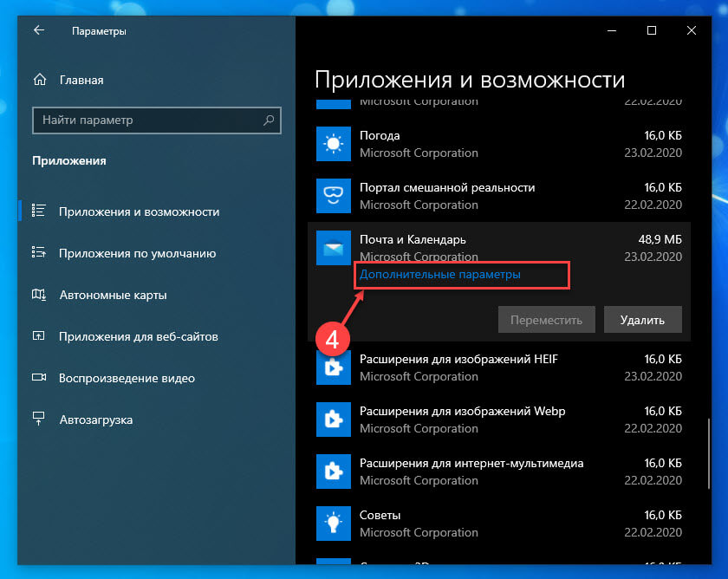Click Приложения и возможности page heading
728x579 pixels.
[470, 80]
